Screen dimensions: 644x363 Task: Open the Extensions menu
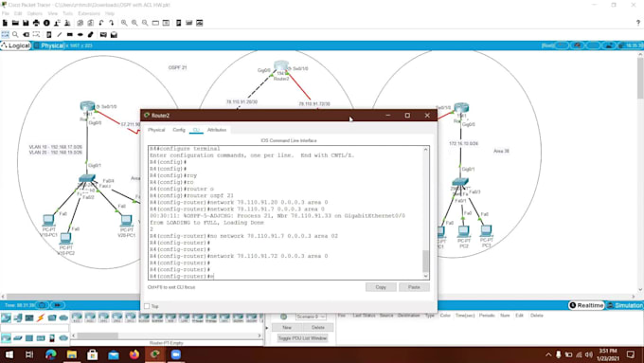click(89, 13)
